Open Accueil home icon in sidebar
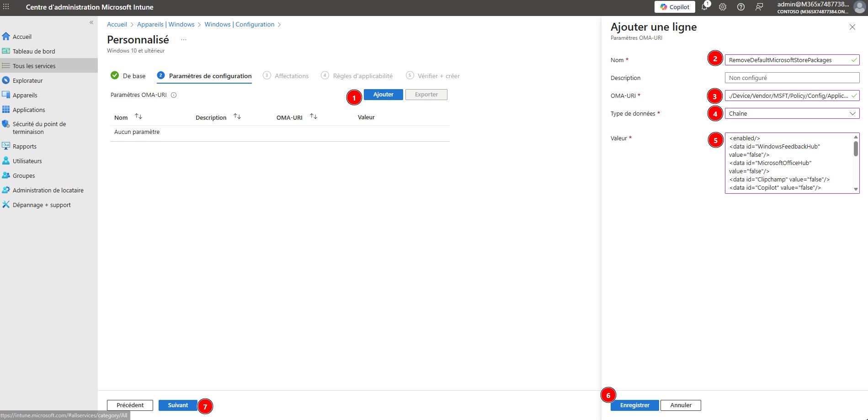The height and width of the screenshot is (420, 868). coord(6,37)
